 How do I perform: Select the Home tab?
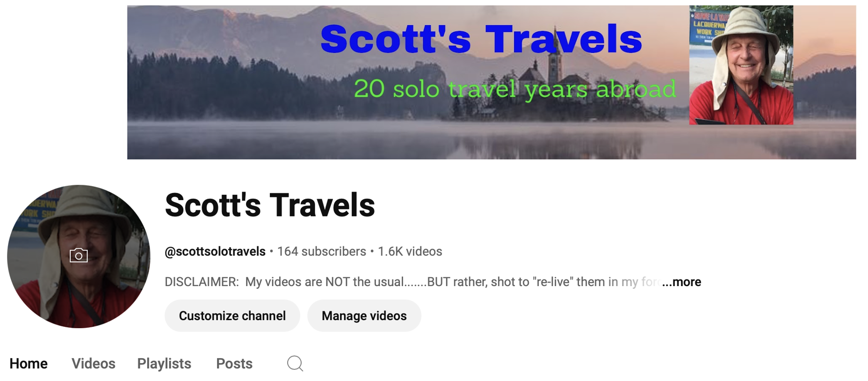click(29, 363)
